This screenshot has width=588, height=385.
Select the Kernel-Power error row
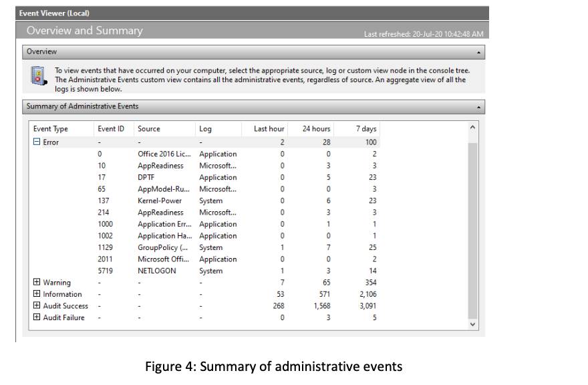click(204, 201)
